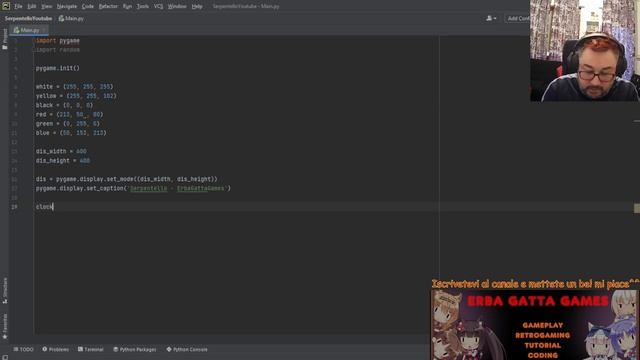Open the Python Packages tool window

click(135, 349)
